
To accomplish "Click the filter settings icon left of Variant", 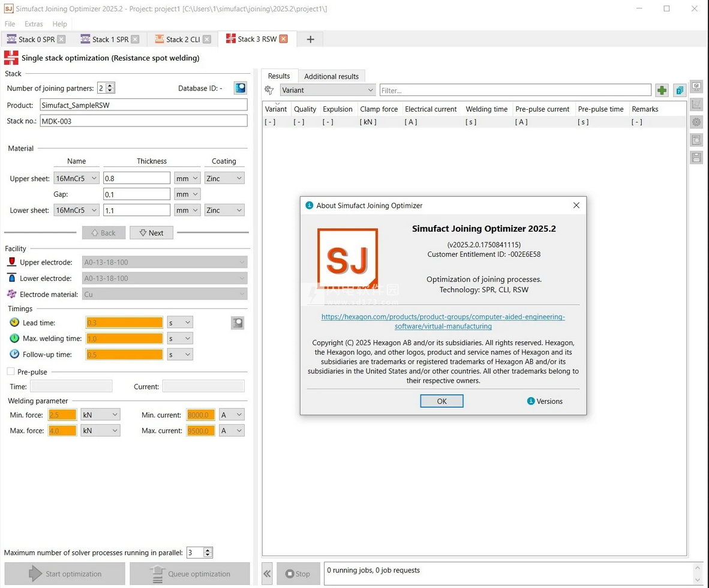I will [x=270, y=90].
